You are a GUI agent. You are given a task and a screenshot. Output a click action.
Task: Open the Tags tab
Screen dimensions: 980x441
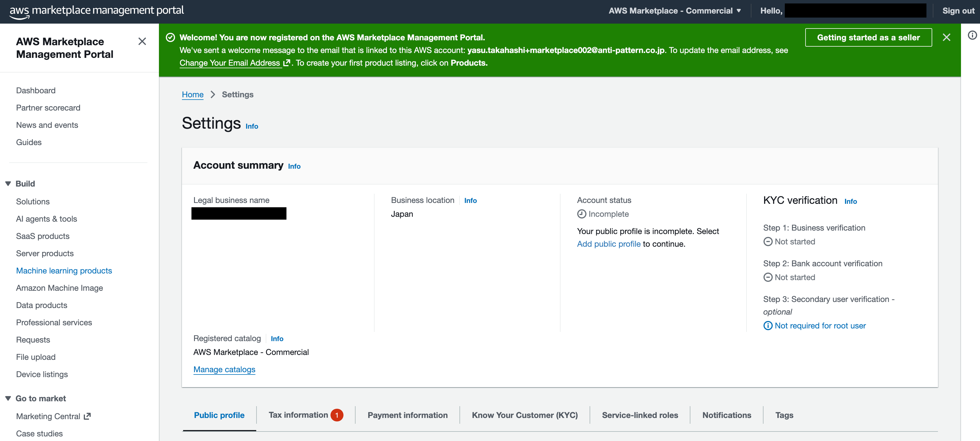click(x=784, y=415)
